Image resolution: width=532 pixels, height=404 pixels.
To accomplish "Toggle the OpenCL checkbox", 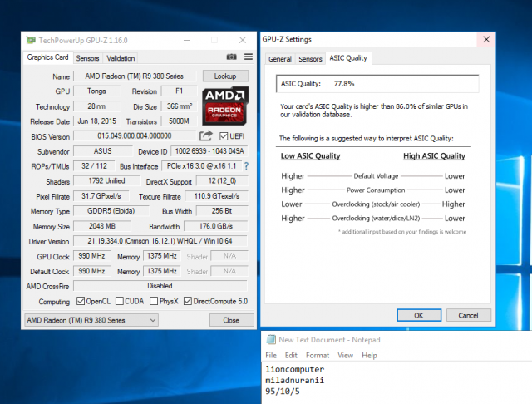I will (x=81, y=301).
